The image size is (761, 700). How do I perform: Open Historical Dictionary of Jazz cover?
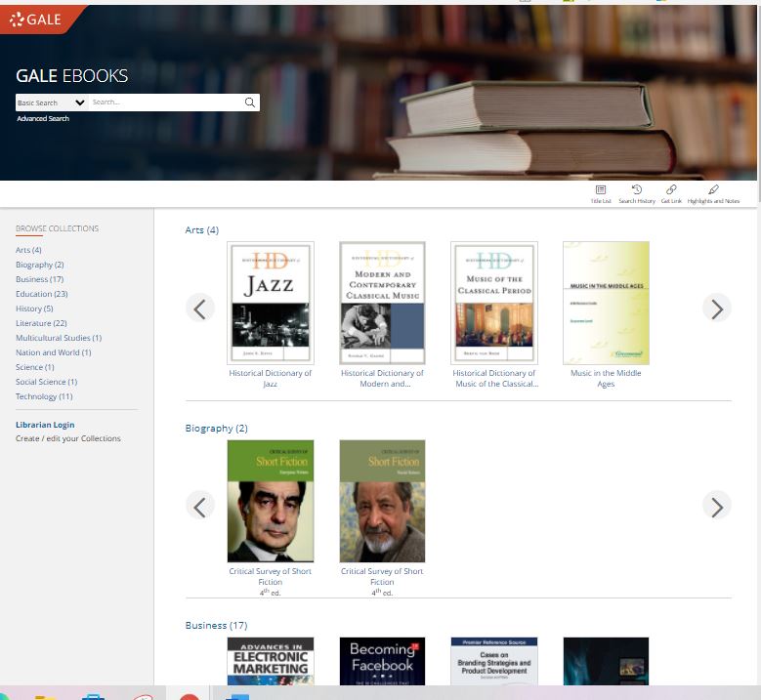pyautogui.click(x=271, y=303)
